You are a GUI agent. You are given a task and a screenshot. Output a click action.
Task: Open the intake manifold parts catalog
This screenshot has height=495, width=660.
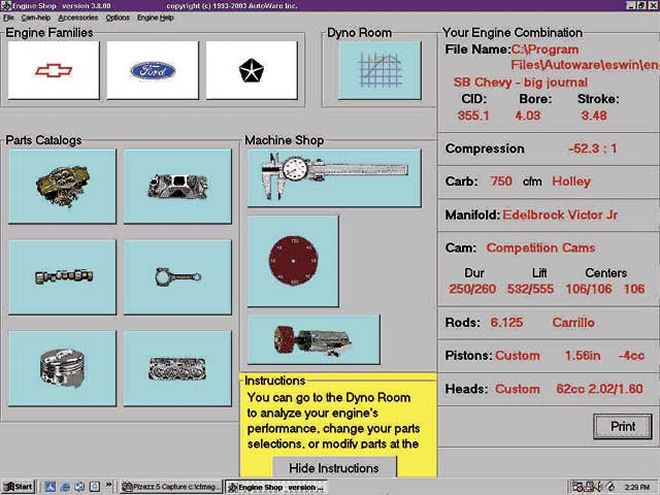click(x=177, y=186)
